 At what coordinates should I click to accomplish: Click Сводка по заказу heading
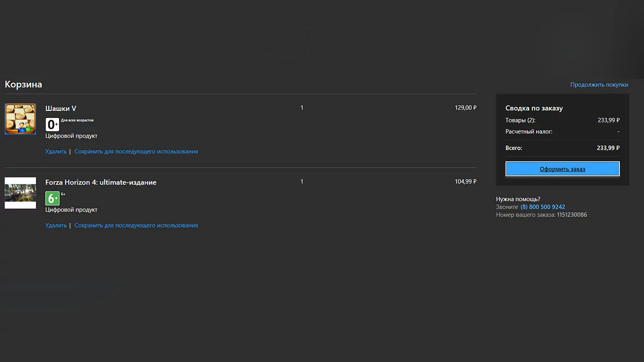[534, 108]
